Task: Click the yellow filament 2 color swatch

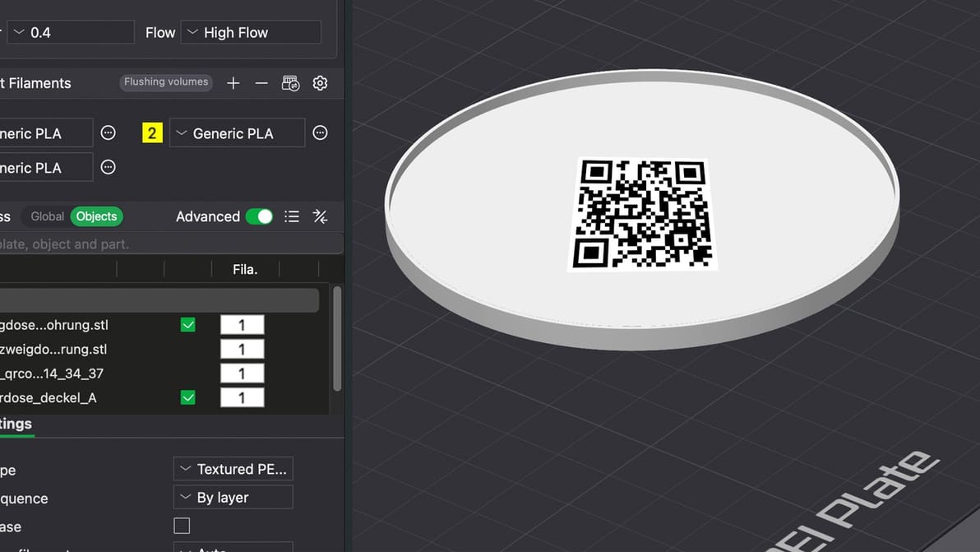Action: [x=152, y=132]
